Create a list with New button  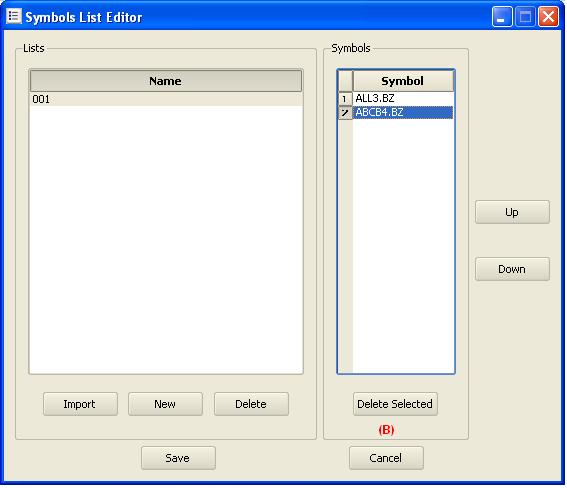pos(165,404)
